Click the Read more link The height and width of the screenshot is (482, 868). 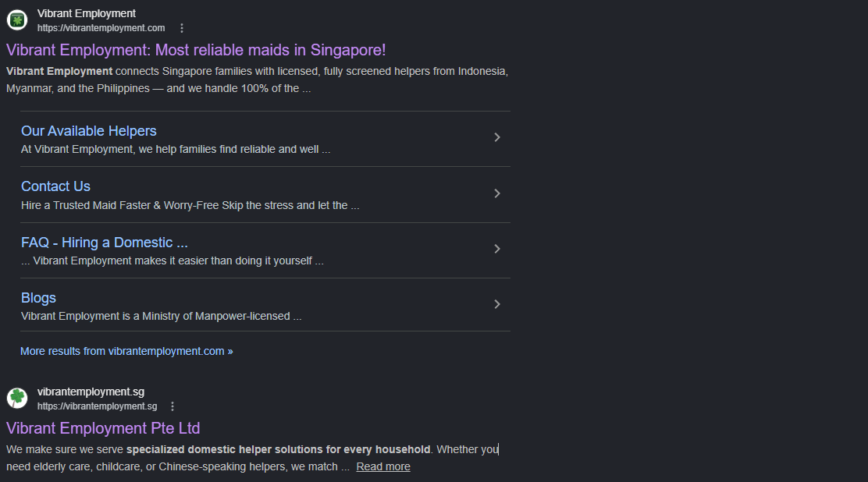383,466
